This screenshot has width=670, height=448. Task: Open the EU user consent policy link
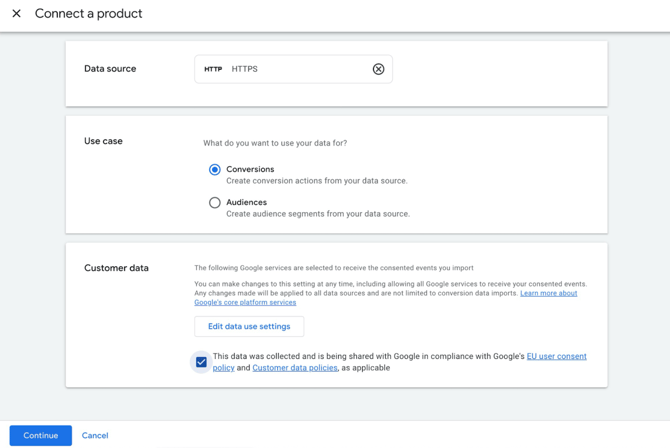(556, 356)
